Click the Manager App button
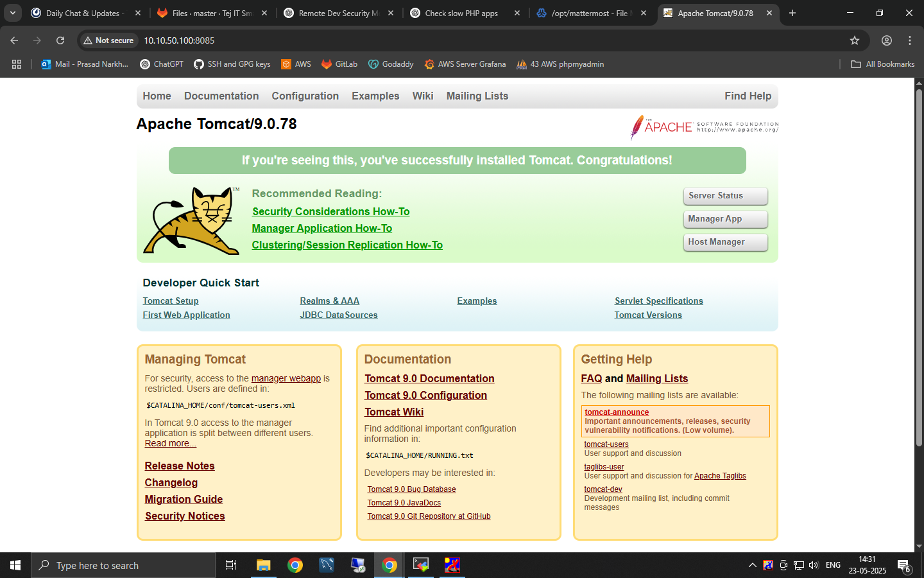This screenshot has height=578, width=924. (725, 219)
